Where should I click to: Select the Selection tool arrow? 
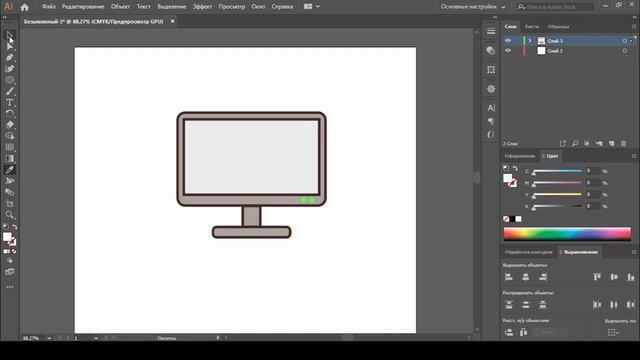pyautogui.click(x=9, y=36)
